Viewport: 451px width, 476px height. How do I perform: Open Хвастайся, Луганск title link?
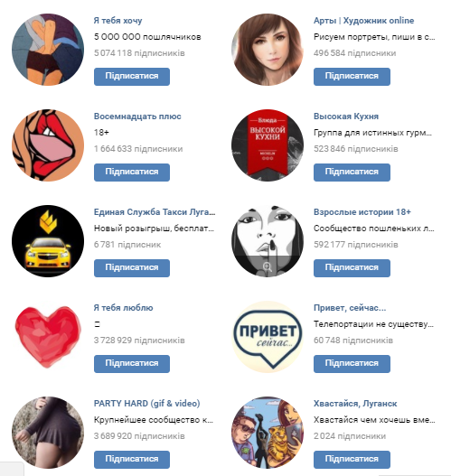pyautogui.click(x=355, y=404)
